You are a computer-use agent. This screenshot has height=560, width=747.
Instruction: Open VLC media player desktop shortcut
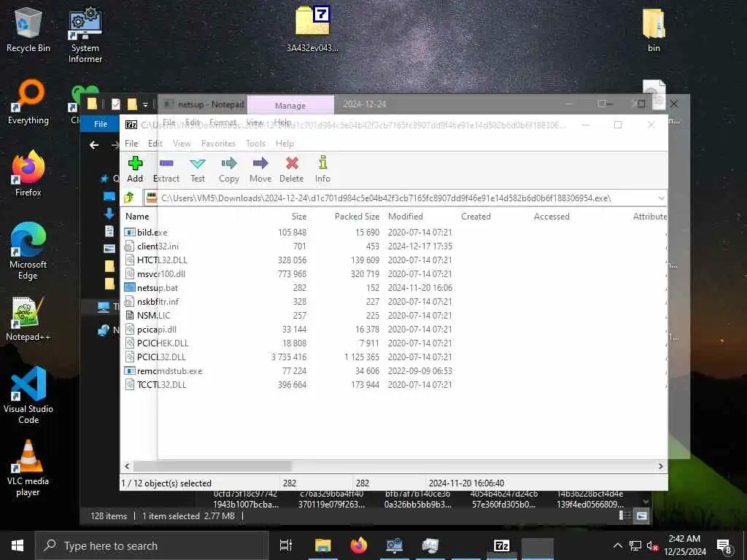click(28, 468)
